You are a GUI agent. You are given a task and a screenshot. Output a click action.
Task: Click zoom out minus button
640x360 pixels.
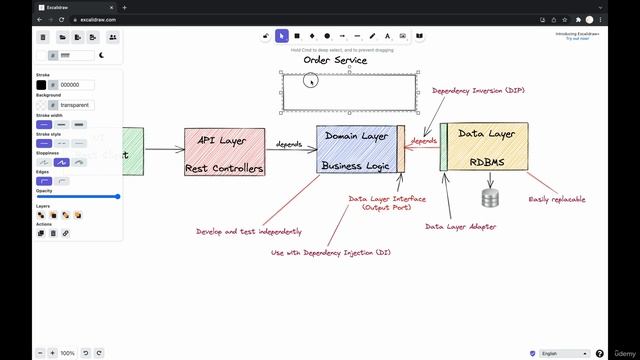pos(40,353)
